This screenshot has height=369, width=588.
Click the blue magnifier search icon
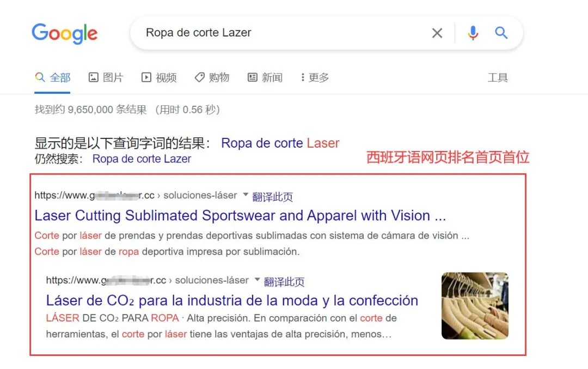pos(501,33)
